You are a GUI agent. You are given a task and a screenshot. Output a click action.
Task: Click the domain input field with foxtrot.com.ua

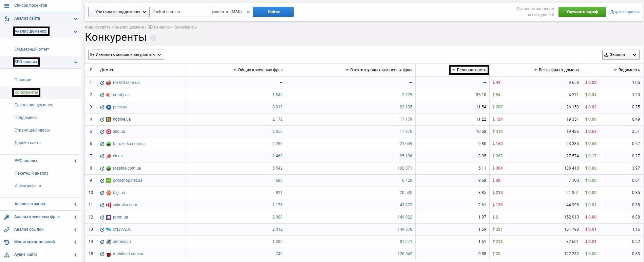tap(179, 12)
